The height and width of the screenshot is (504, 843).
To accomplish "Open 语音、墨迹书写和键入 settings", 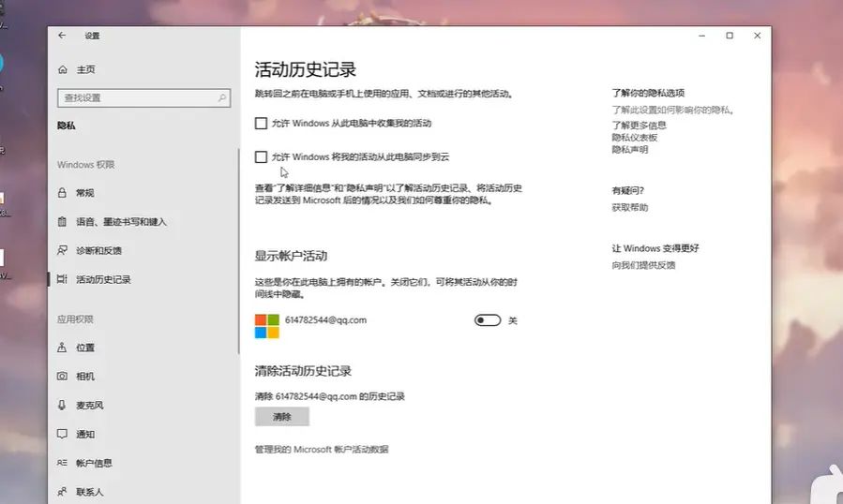I will [122, 222].
